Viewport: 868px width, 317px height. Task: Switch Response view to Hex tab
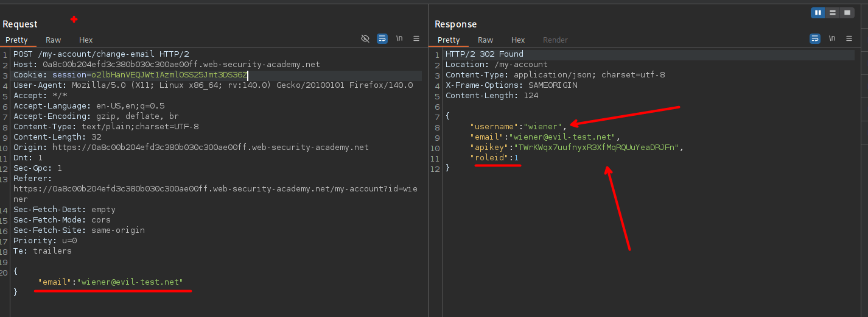point(518,40)
